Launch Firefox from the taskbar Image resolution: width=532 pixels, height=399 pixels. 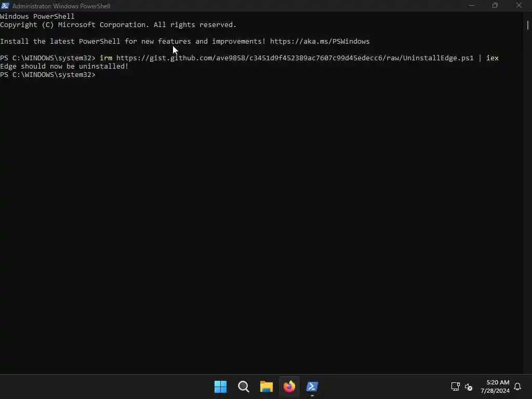point(289,387)
